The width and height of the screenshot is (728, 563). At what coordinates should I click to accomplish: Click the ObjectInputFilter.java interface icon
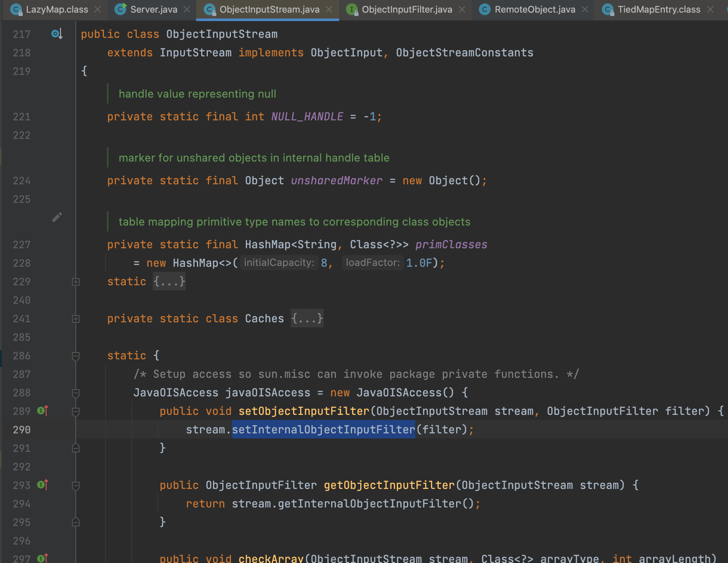tap(352, 9)
